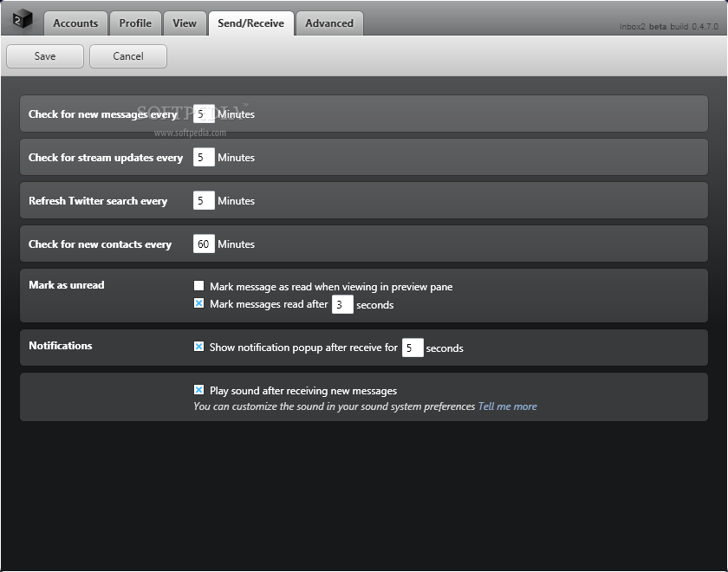
Task: Open the Tell me more link
Action: pos(507,406)
